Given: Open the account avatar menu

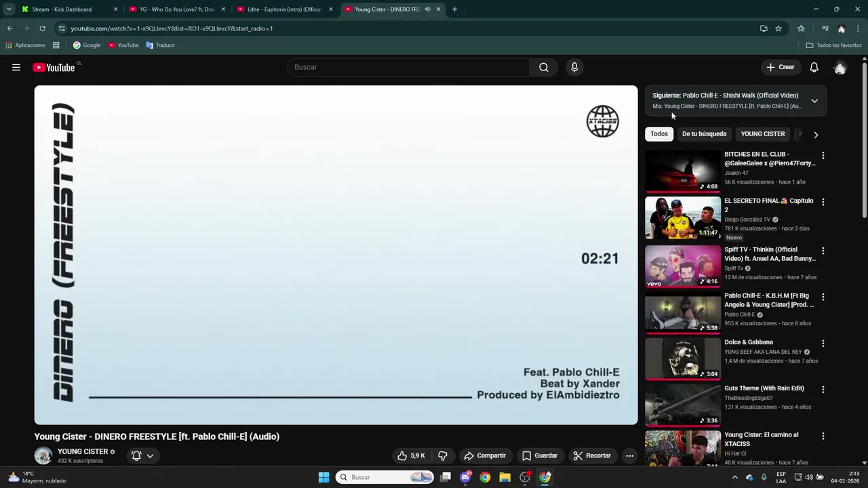Looking at the screenshot, I should 840,67.
